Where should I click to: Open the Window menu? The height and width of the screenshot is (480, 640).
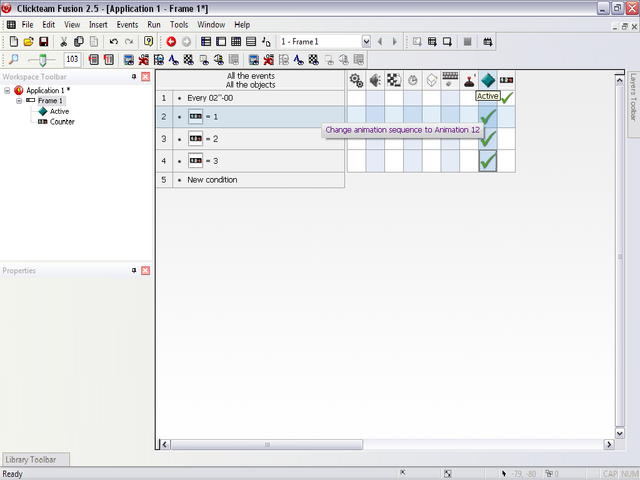click(211, 24)
